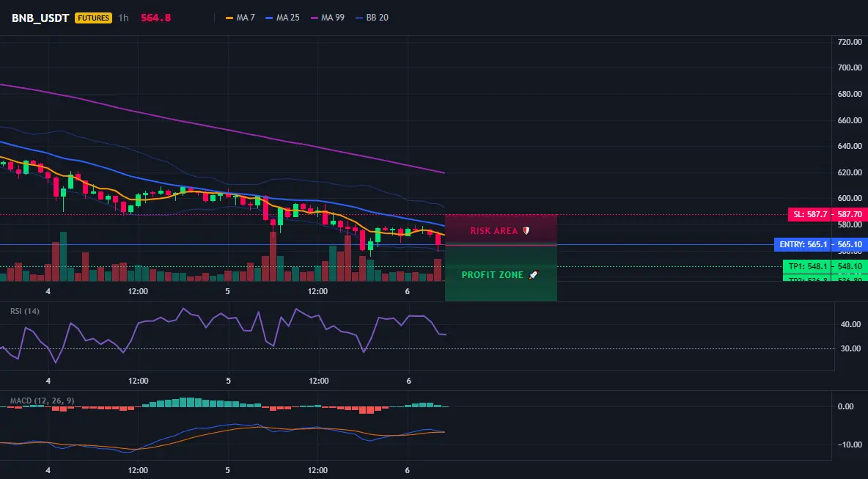The height and width of the screenshot is (479, 868).
Task: Click the RSI scale value 30.00
Action: pos(851,348)
